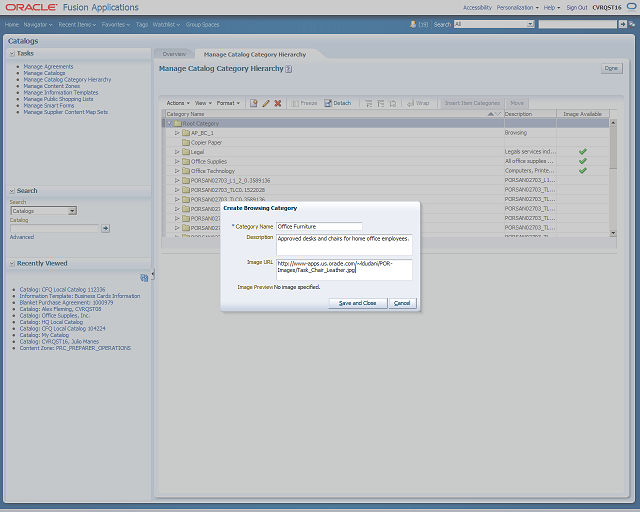Image resolution: width=640 pixels, height=512 pixels.
Task: Click the Description text area in dialog
Action: click(x=344, y=245)
